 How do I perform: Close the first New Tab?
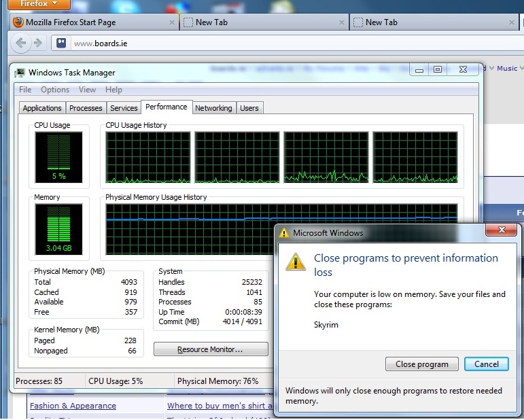(x=342, y=22)
